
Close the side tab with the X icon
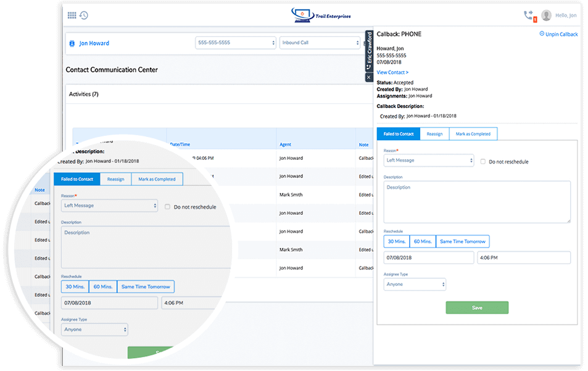[370, 77]
